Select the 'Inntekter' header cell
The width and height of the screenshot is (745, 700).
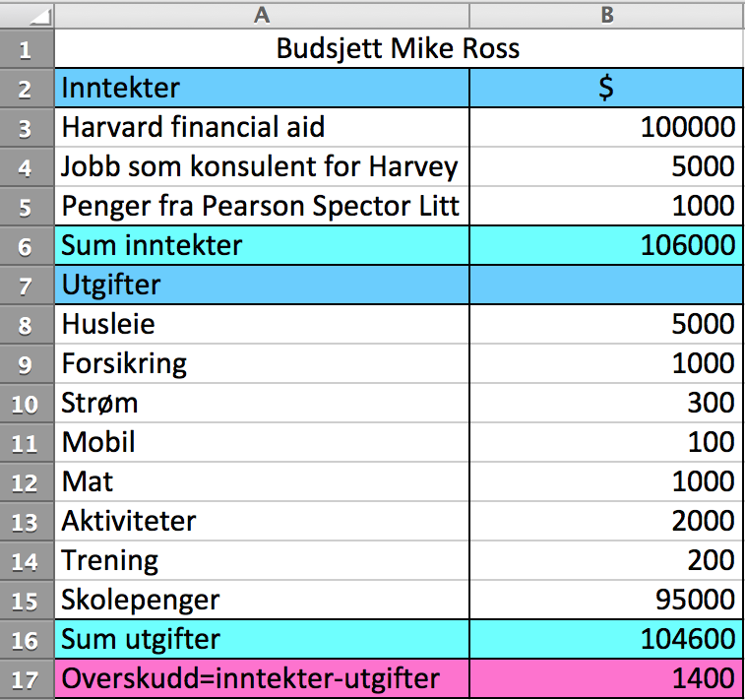coord(262,88)
